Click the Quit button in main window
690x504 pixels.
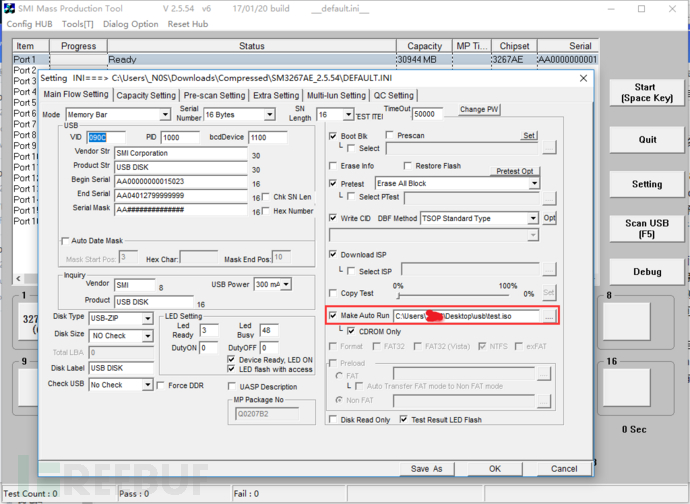647,140
